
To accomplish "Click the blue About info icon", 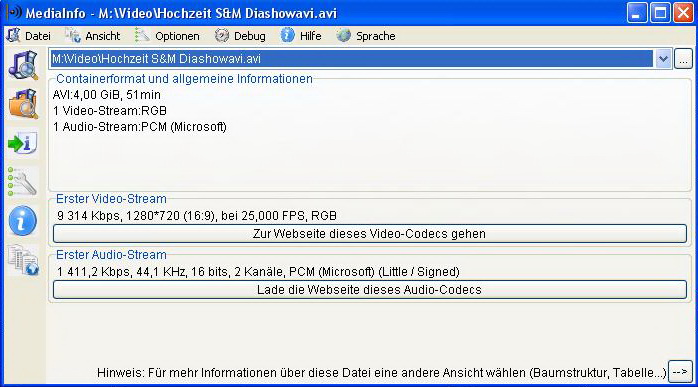I will (x=22, y=221).
